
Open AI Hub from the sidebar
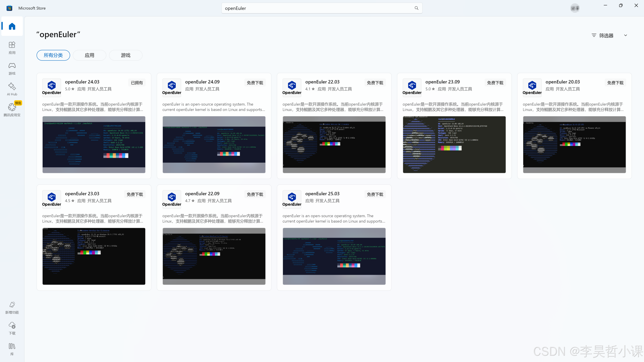(x=12, y=89)
